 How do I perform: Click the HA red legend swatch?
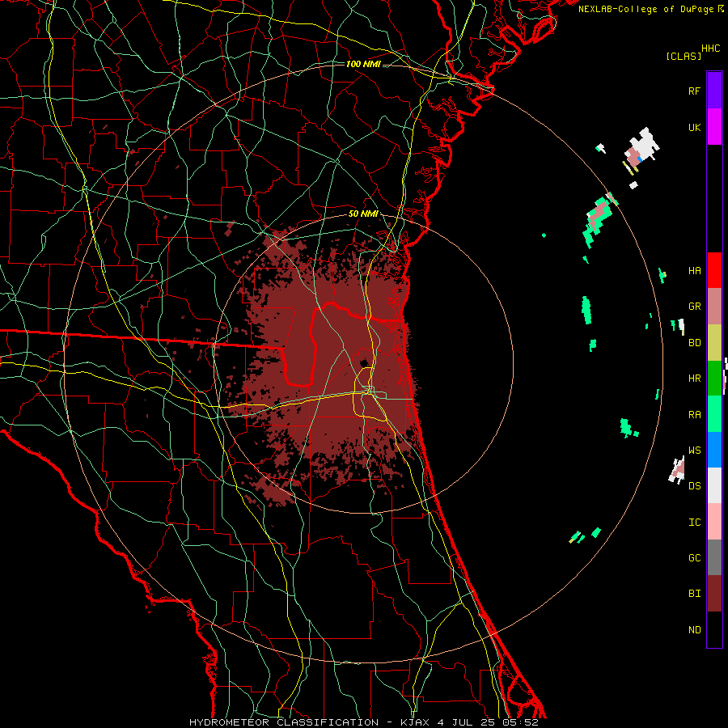(714, 270)
